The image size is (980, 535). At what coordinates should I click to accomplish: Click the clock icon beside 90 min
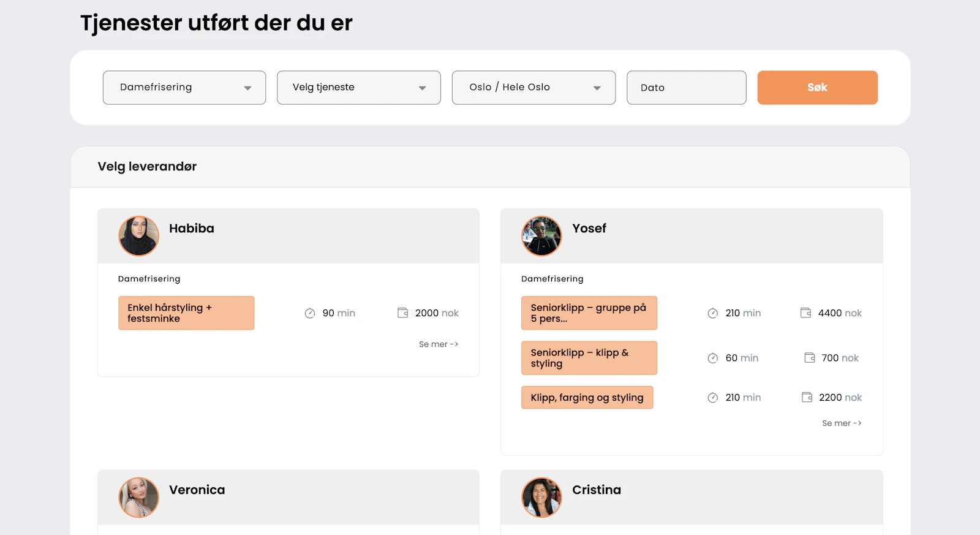310,313
